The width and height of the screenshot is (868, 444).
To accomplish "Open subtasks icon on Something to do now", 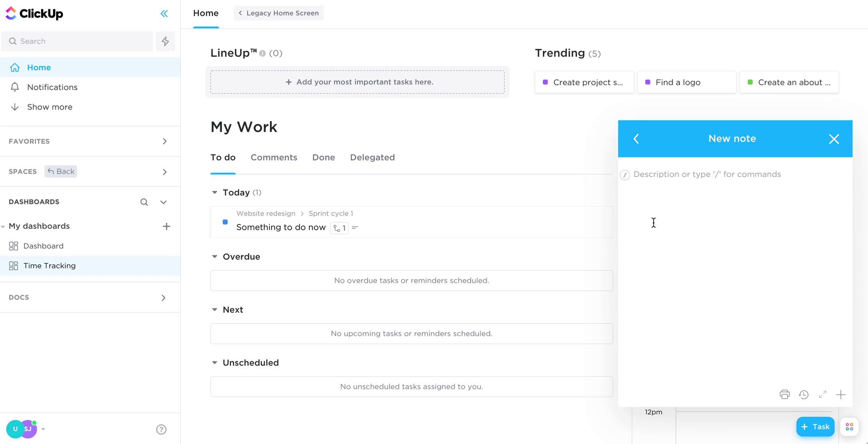I will [339, 228].
